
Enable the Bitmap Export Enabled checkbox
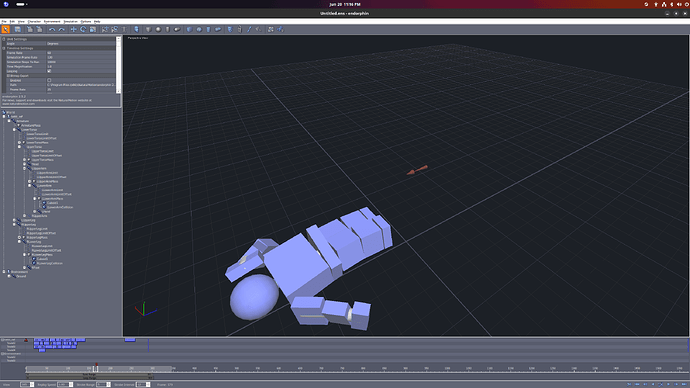click(x=49, y=80)
